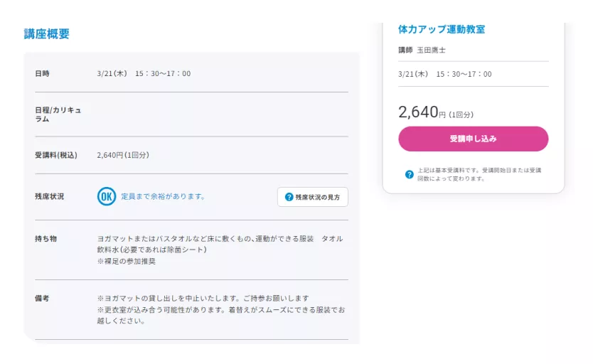Screen dimensions: 593x364
Task: Click the 持ち物 row label
Action: click(46, 238)
